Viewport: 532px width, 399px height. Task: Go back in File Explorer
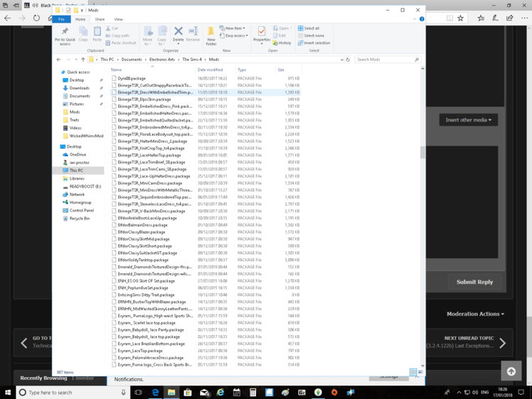58,60
